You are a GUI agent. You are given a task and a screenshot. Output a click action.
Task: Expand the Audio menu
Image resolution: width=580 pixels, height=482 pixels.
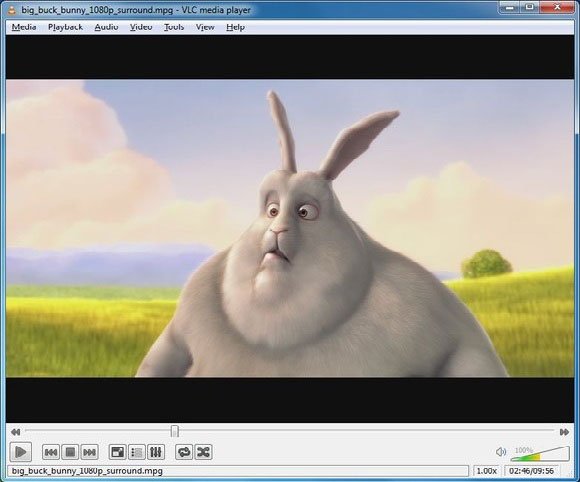(x=106, y=27)
